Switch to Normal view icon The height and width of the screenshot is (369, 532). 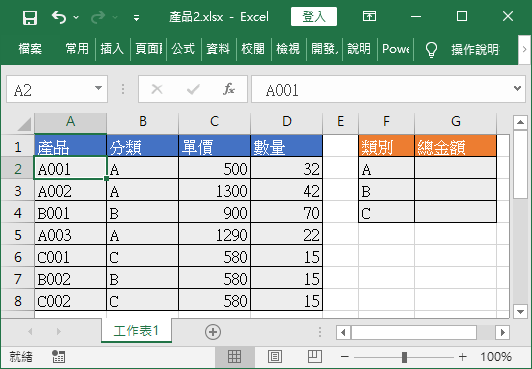[x=234, y=356]
